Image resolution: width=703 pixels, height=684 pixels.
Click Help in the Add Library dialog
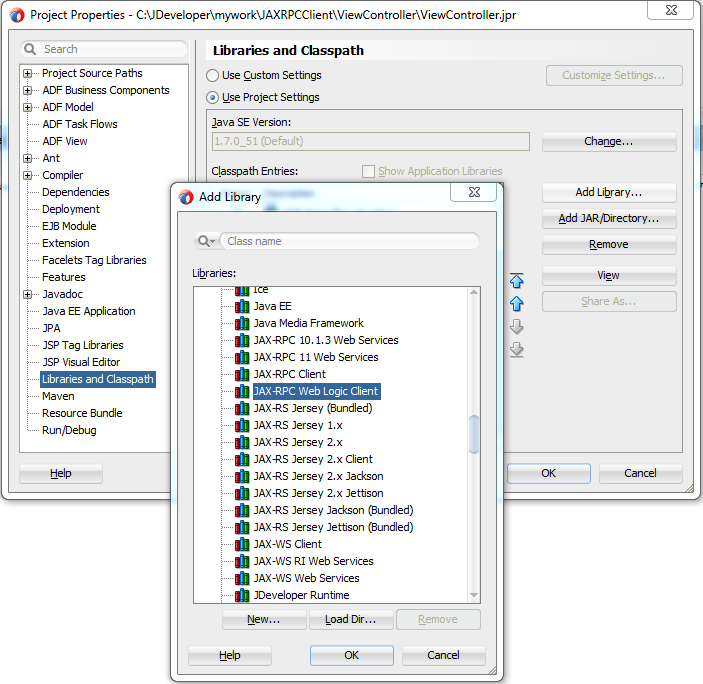[x=230, y=655]
